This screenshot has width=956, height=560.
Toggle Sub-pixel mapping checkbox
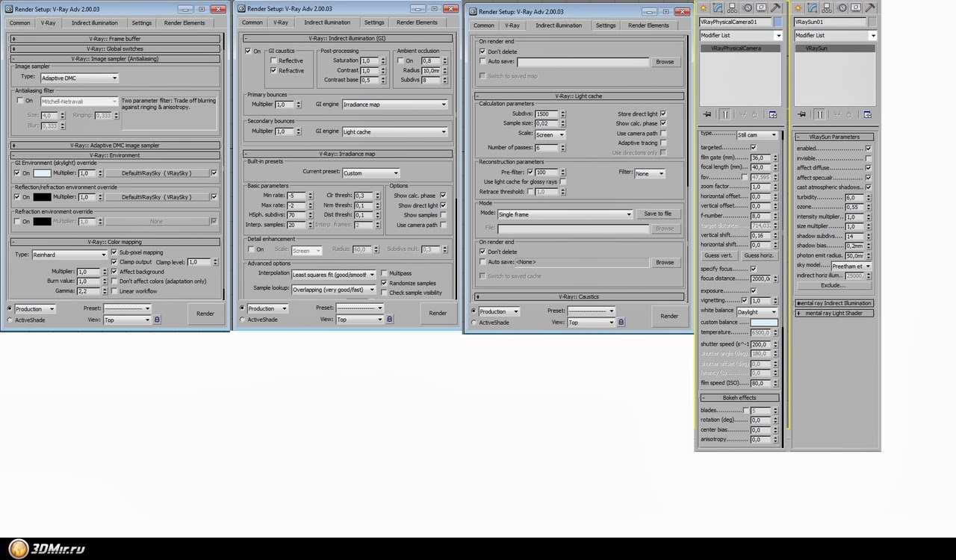[x=114, y=252]
